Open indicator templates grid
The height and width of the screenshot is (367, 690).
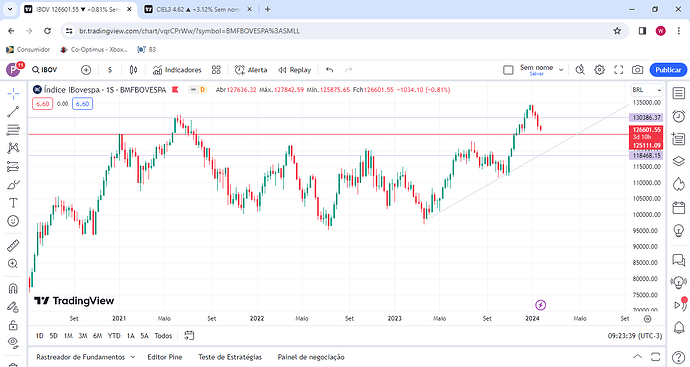coord(216,70)
